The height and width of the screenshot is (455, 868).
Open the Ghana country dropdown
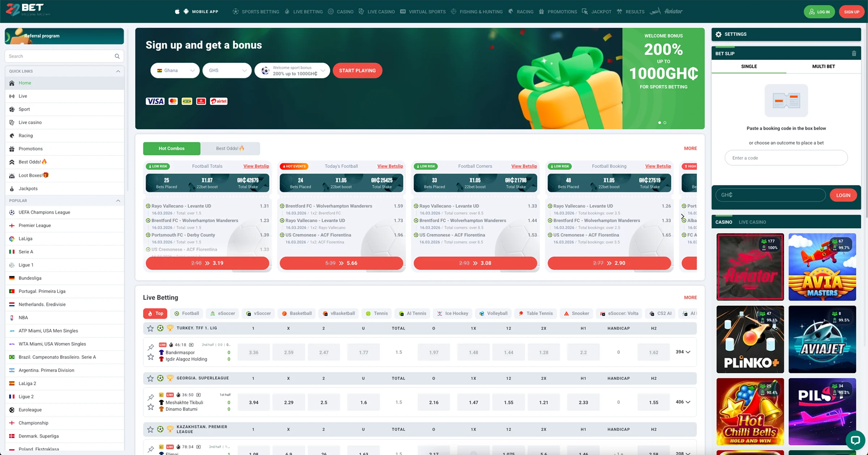(175, 70)
